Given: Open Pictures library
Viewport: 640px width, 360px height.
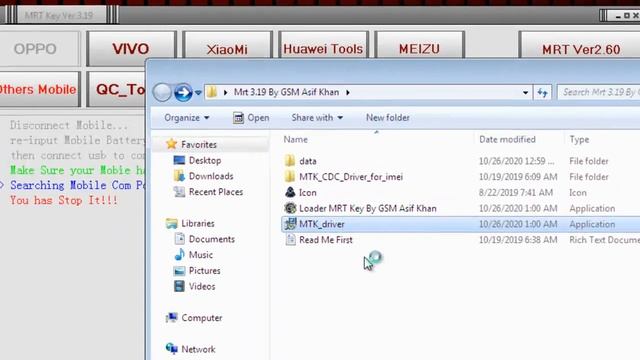Looking at the screenshot, I should 204,271.
